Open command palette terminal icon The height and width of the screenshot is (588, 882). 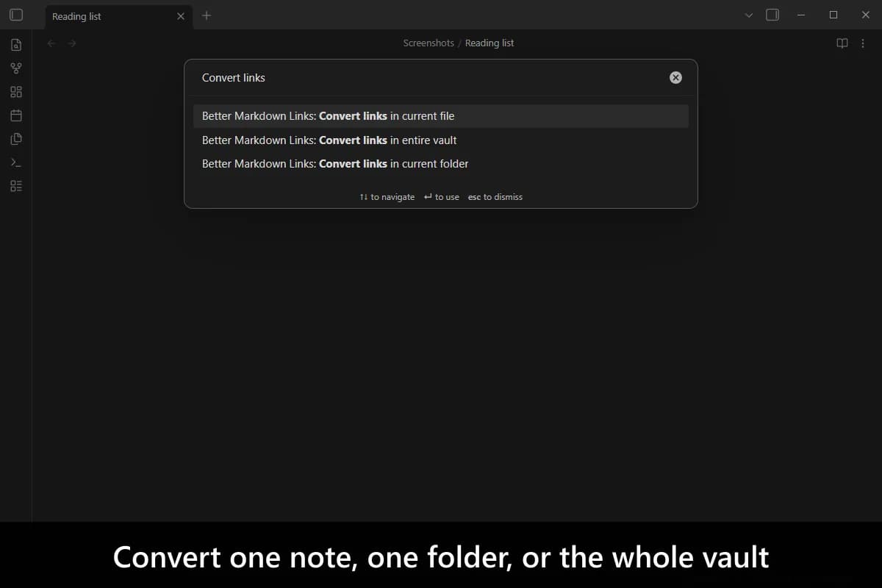16,162
